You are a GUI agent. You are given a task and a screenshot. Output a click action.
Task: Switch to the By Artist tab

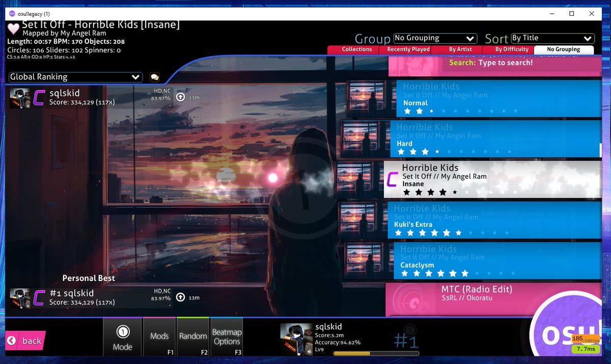[460, 49]
